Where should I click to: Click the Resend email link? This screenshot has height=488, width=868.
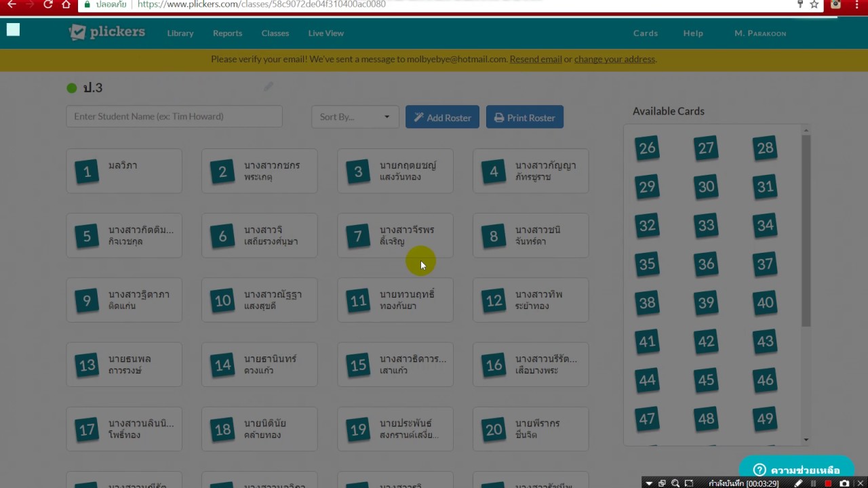point(536,59)
